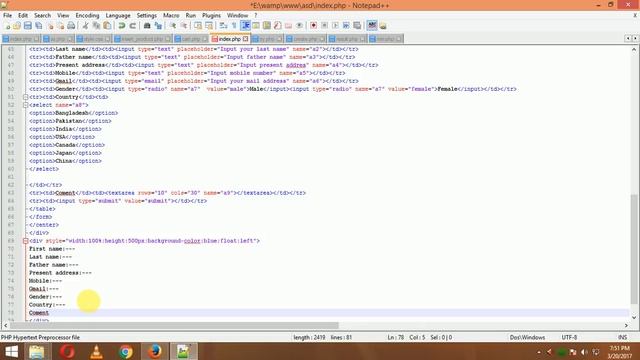The image size is (640, 360).
Task: Open the Document Map panel icon
Action: coord(267,26)
